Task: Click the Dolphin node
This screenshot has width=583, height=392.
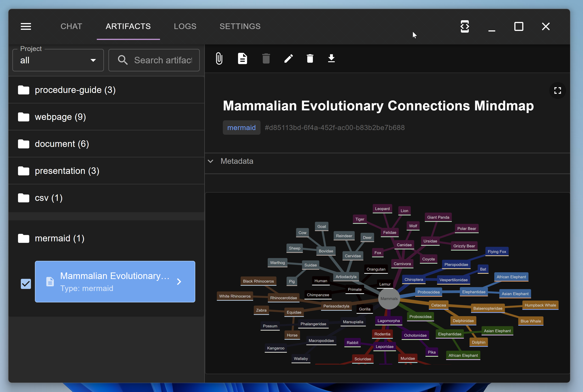Action: [x=478, y=343]
